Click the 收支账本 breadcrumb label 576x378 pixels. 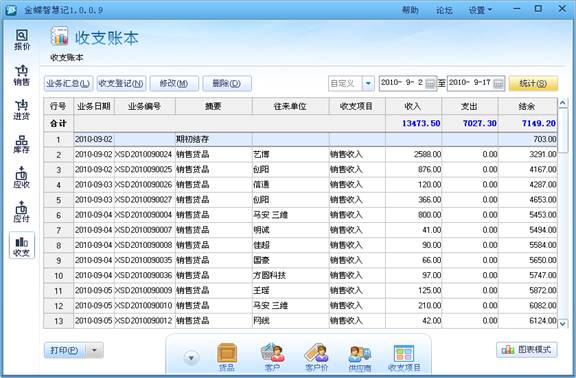click(66, 58)
